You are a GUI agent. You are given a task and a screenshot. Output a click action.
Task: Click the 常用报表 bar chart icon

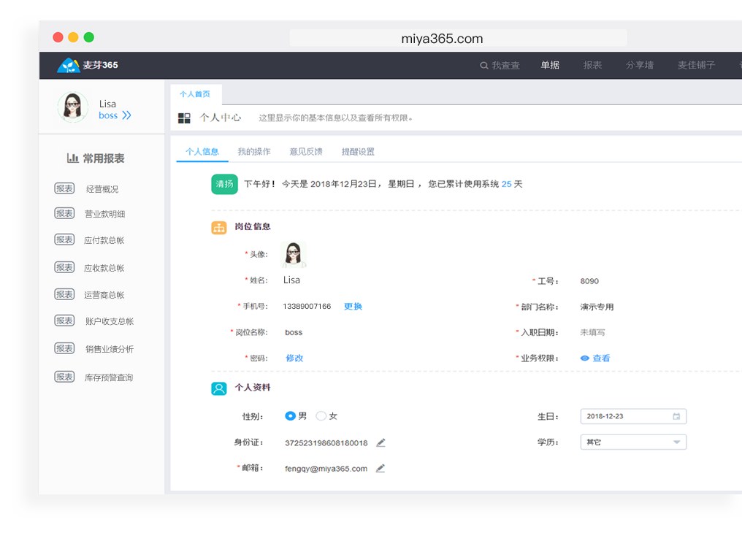click(72, 158)
